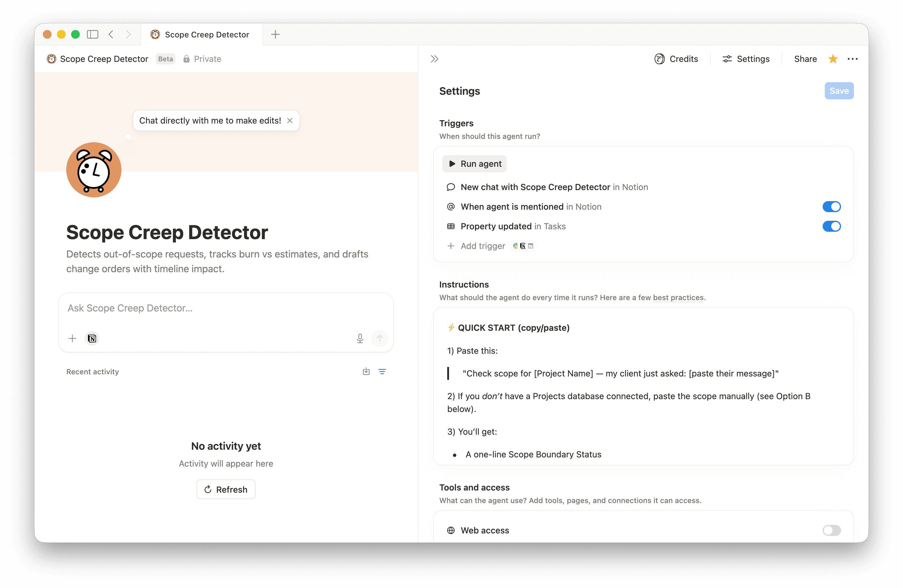Image resolution: width=903 pixels, height=588 pixels.
Task: Select the Scope Creep Detector browser tab
Action: [202, 35]
